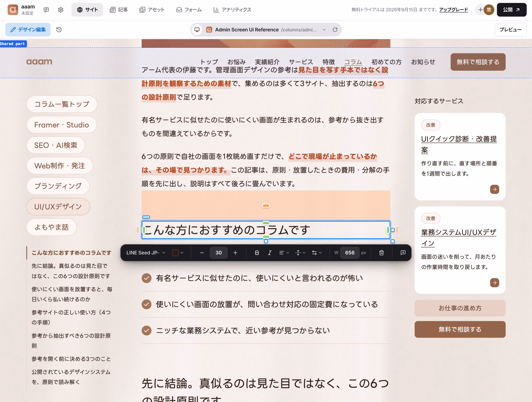Screen dimensions: 532x402
Task: Click the desktop device preview icon
Action: (197, 30)
